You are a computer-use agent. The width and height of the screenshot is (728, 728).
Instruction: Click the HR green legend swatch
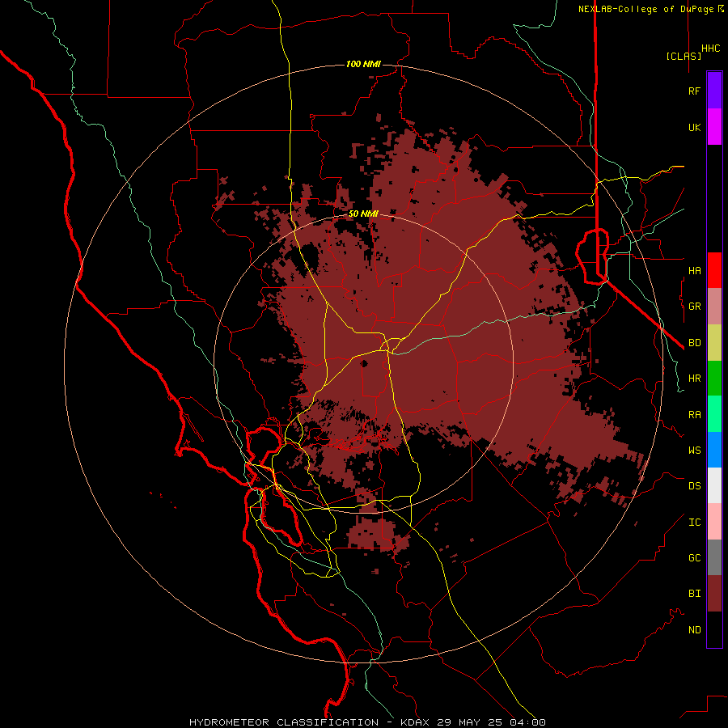(x=714, y=379)
